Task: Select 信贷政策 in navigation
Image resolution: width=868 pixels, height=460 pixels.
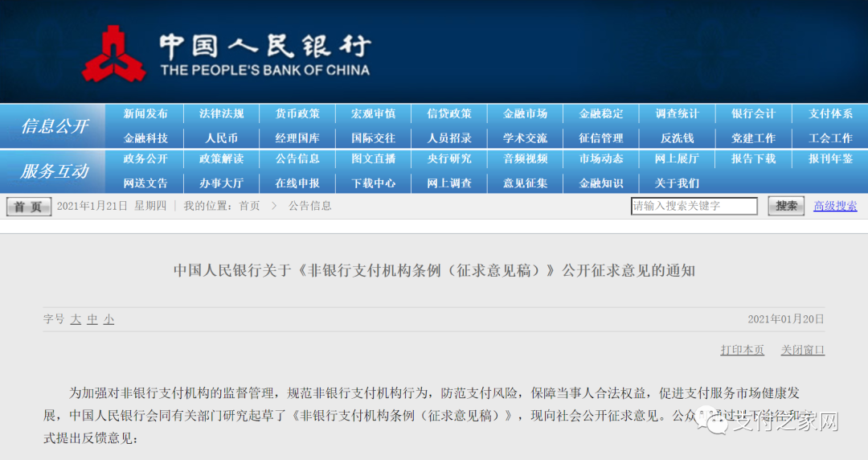Action: pos(449,113)
